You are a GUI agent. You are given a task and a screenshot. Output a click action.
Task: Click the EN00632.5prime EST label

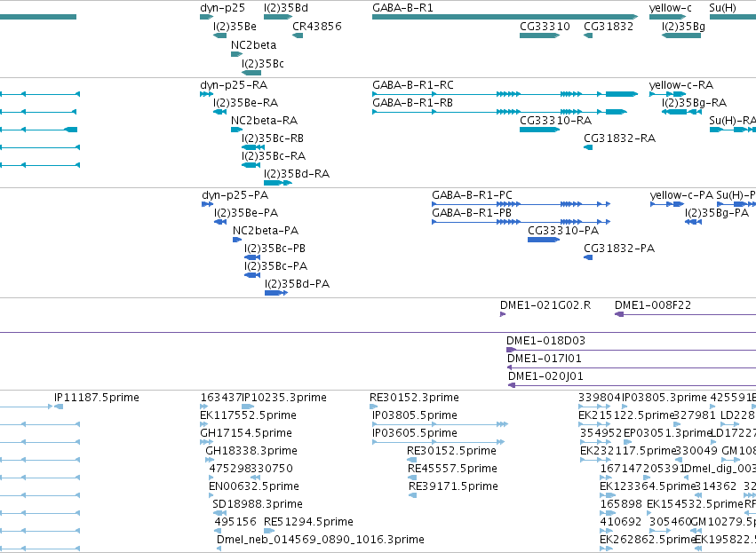254,486
